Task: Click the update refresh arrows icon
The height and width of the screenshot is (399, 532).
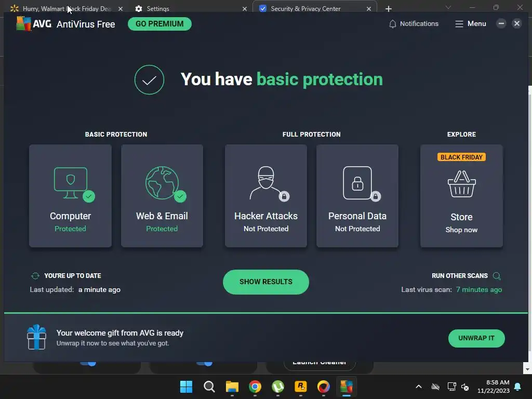Action: tap(35, 276)
